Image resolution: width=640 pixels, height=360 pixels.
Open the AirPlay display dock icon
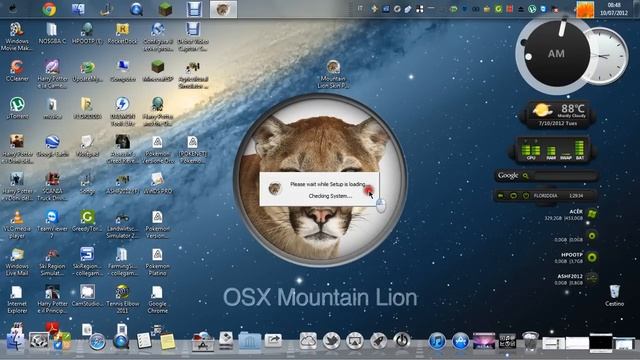[x=355, y=340]
